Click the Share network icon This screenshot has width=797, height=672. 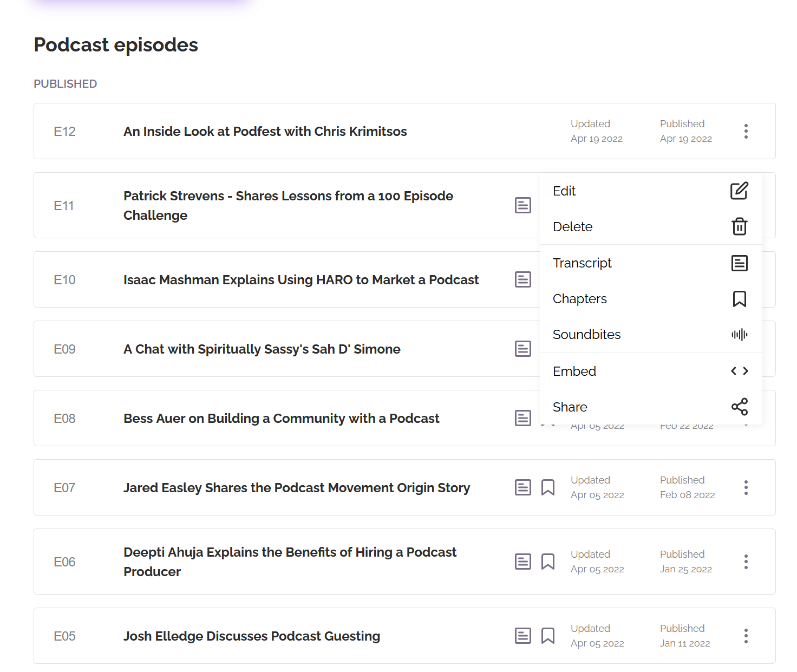point(740,407)
